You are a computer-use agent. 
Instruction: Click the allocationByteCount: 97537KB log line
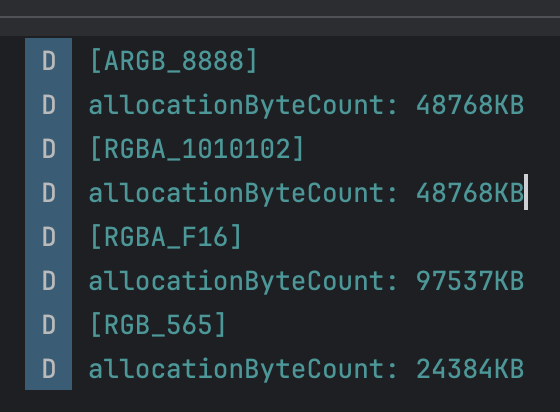(x=306, y=281)
